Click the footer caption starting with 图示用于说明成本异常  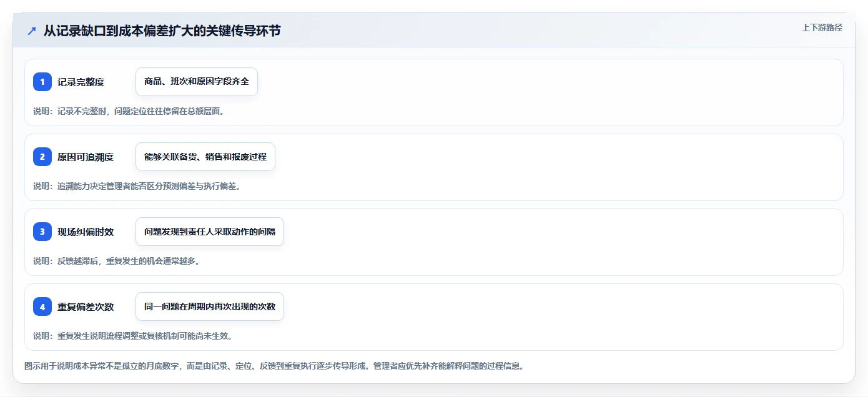click(x=274, y=366)
